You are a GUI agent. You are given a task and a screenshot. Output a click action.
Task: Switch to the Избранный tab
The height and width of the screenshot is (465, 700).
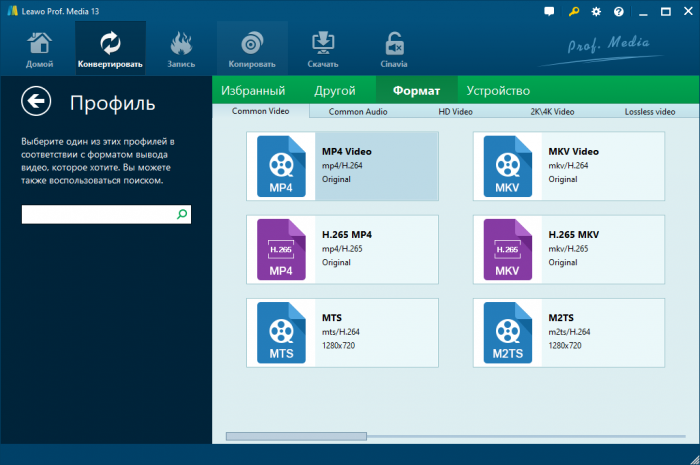(x=253, y=91)
